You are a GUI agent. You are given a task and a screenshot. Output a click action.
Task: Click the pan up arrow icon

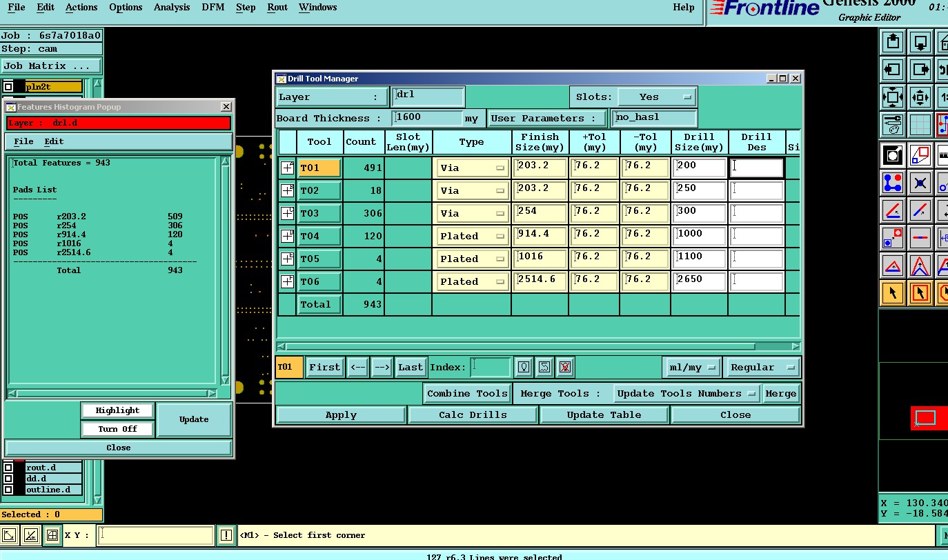point(893,42)
